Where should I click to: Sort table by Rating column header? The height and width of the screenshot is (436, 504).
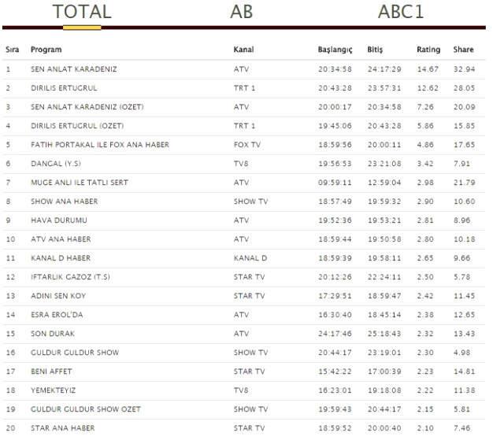click(x=428, y=50)
